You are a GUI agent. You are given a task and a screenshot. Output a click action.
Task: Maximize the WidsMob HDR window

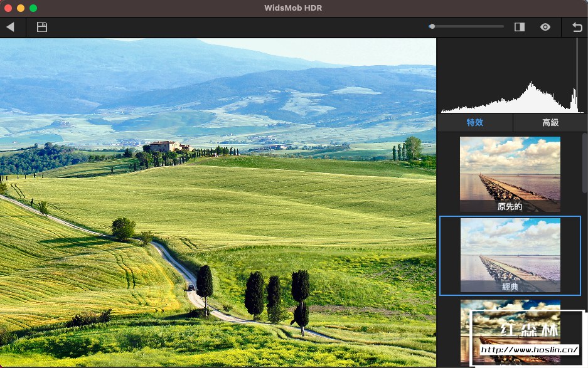(33, 8)
